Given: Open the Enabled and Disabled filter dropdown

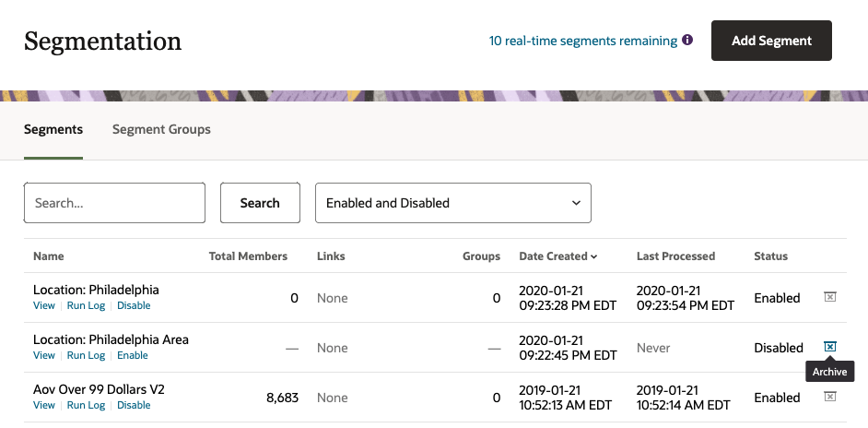Looking at the screenshot, I should pyautogui.click(x=452, y=203).
